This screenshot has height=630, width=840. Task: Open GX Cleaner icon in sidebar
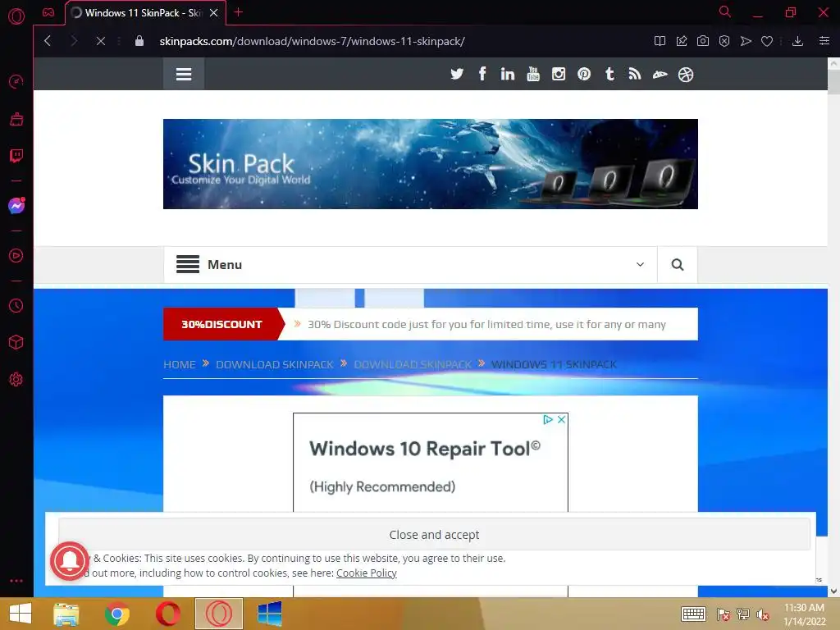[16, 119]
